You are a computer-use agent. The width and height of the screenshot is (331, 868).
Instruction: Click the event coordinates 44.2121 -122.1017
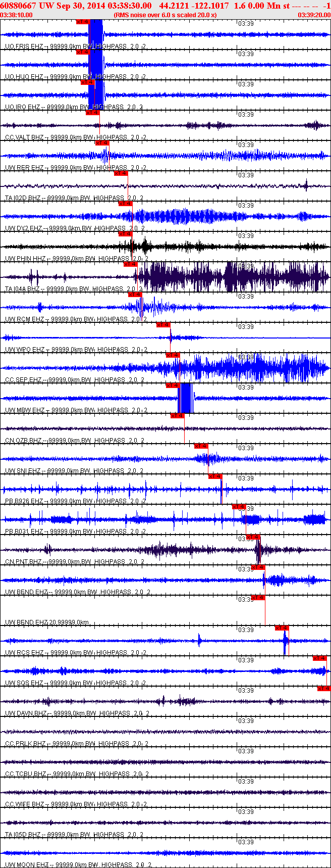[x=194, y=6]
